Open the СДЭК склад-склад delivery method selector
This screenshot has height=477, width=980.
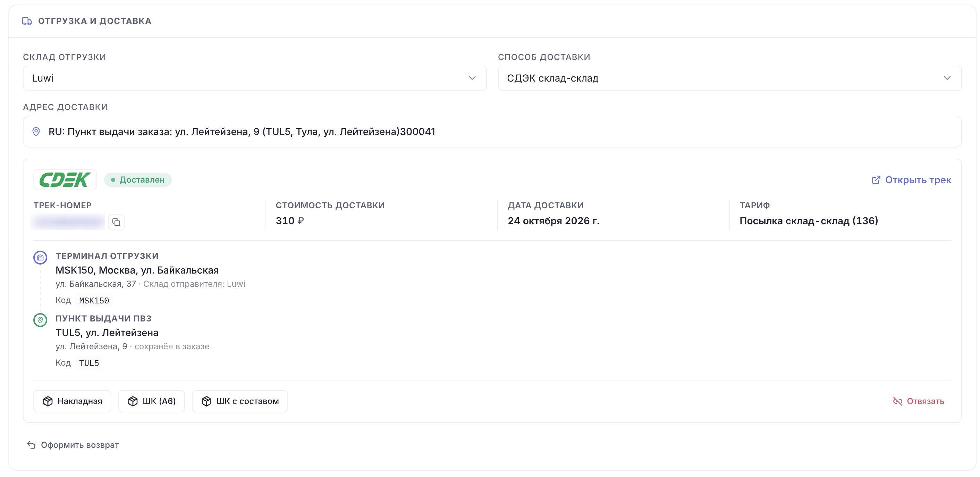(730, 78)
